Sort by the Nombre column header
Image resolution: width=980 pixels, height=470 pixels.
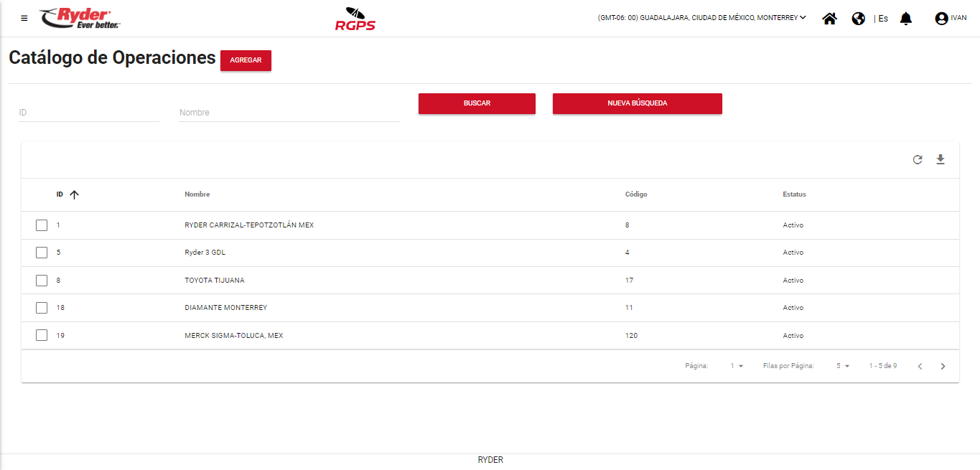pyautogui.click(x=197, y=194)
